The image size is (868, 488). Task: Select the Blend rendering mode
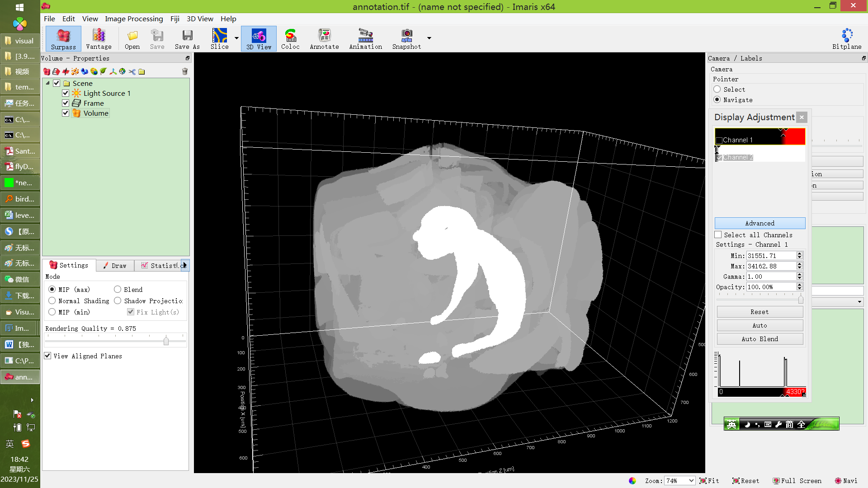click(x=118, y=289)
